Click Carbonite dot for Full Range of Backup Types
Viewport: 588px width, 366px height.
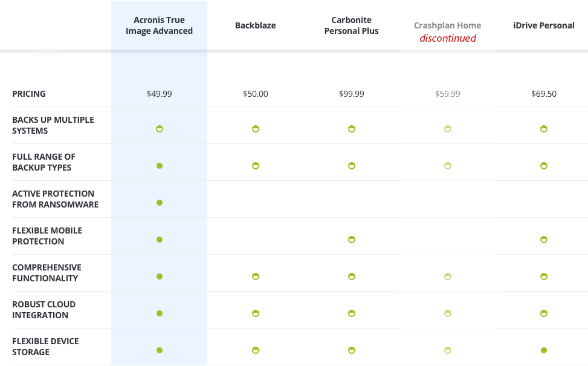click(351, 166)
